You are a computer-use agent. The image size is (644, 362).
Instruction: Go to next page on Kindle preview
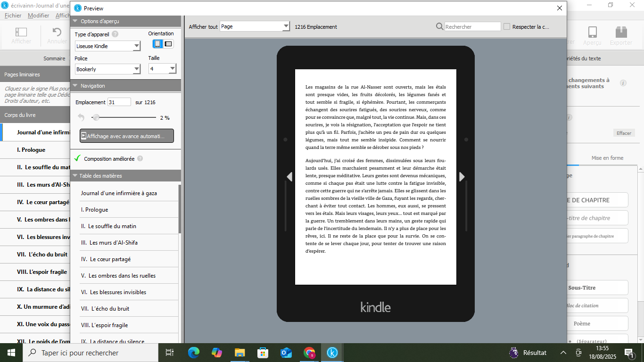[462, 177]
